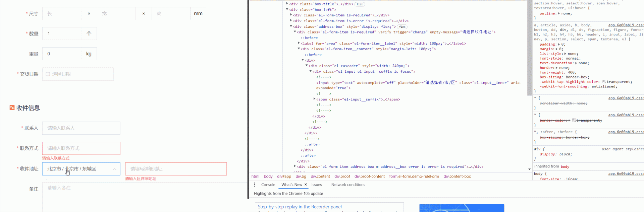Click the kg weight unit addon
Viewport: 644px width, 212px height.
tap(89, 54)
